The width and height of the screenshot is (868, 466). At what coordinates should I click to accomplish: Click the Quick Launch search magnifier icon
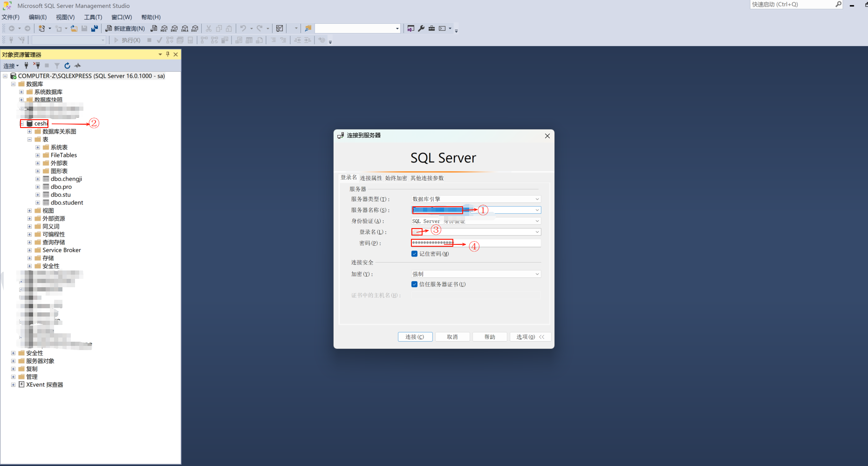click(838, 4)
